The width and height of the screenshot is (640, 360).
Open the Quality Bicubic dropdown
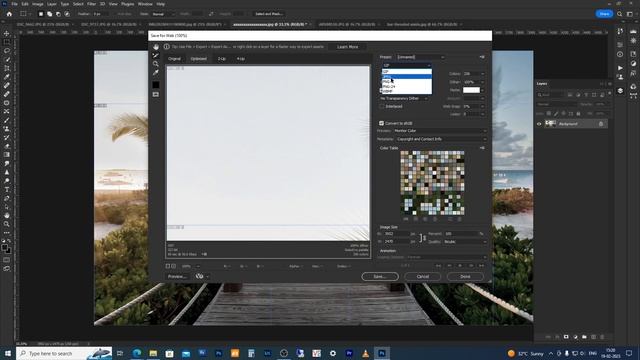(x=465, y=242)
